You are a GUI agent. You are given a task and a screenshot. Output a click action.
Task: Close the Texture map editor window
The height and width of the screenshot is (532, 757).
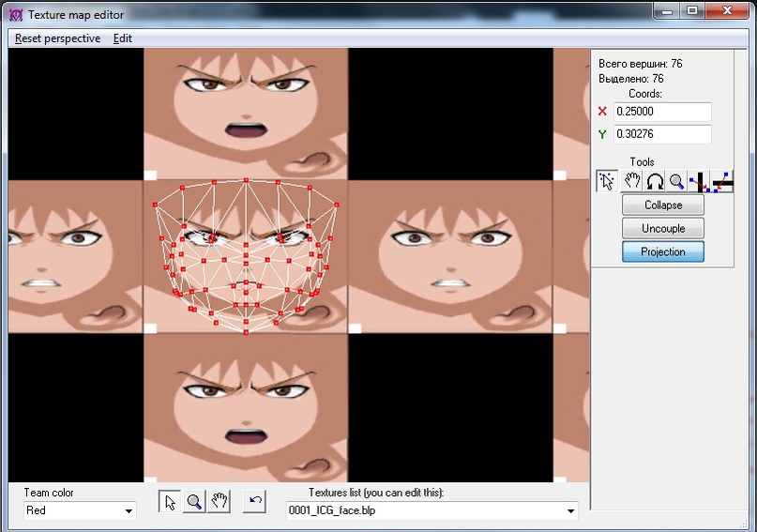tap(728, 11)
